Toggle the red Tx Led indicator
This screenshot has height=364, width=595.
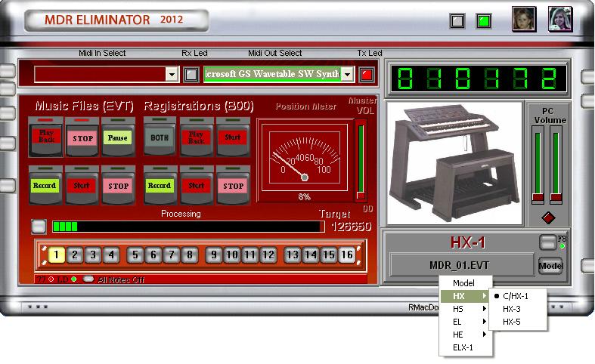(x=367, y=74)
